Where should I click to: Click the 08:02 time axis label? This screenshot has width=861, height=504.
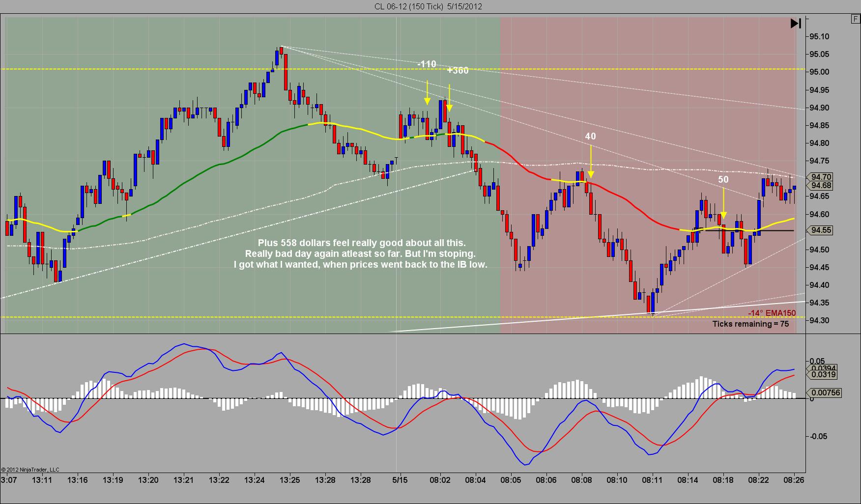click(x=440, y=480)
